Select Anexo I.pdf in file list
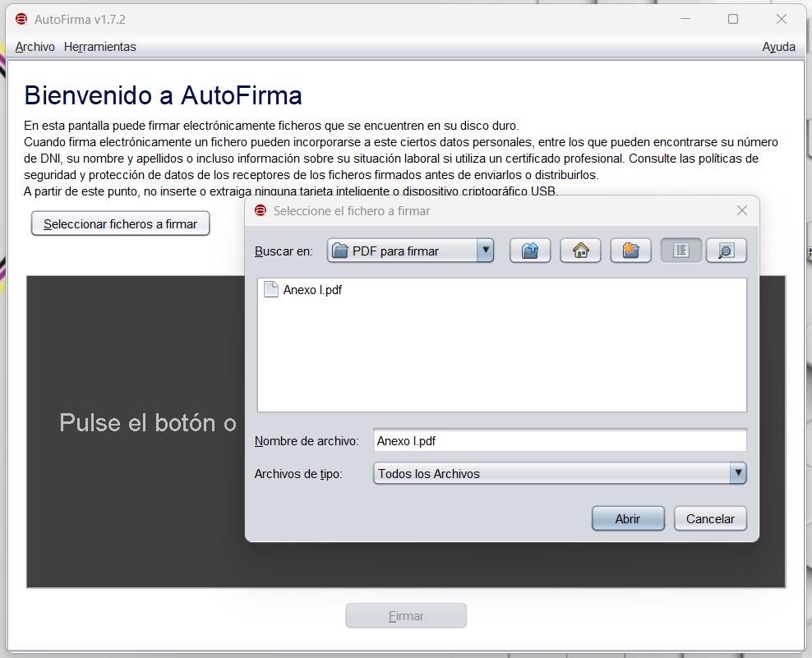Screen dimensions: 812x658 [x=312, y=290]
